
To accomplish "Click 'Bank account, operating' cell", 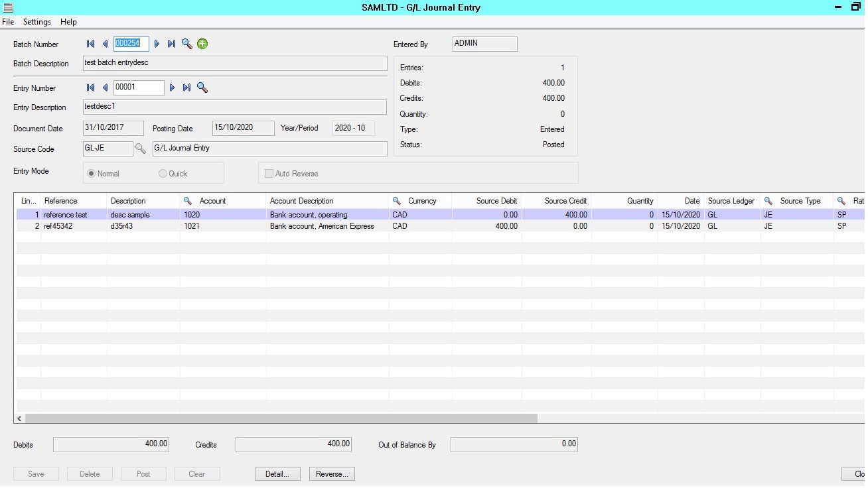I will pyautogui.click(x=328, y=215).
